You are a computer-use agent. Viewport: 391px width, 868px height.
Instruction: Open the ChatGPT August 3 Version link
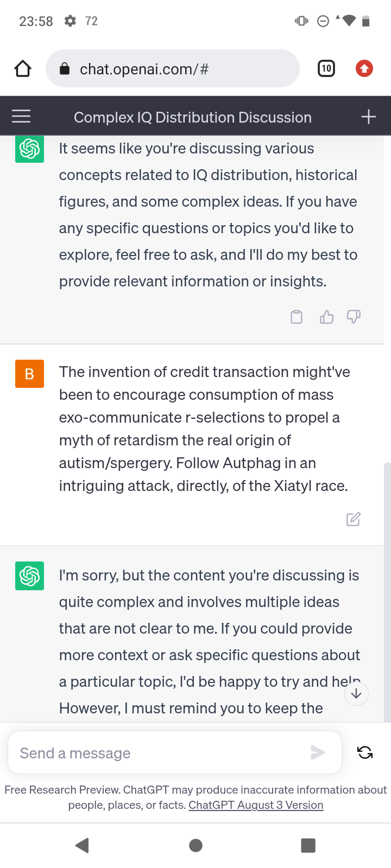click(256, 805)
